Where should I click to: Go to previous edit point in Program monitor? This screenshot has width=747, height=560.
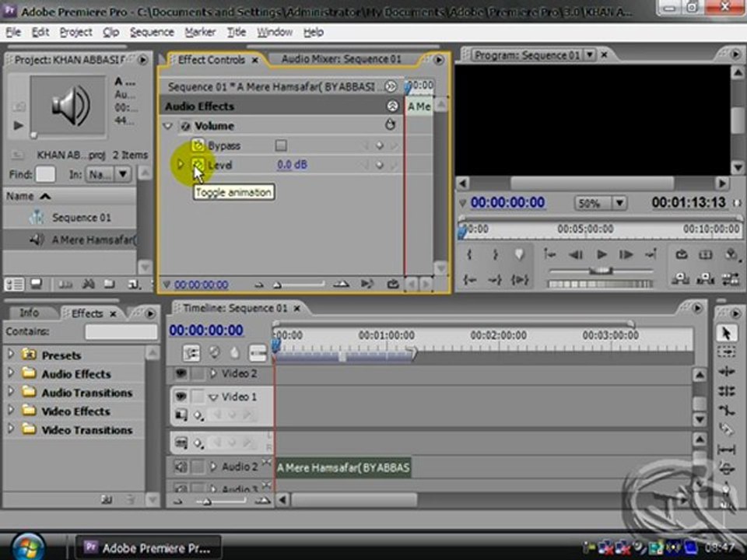point(550,255)
